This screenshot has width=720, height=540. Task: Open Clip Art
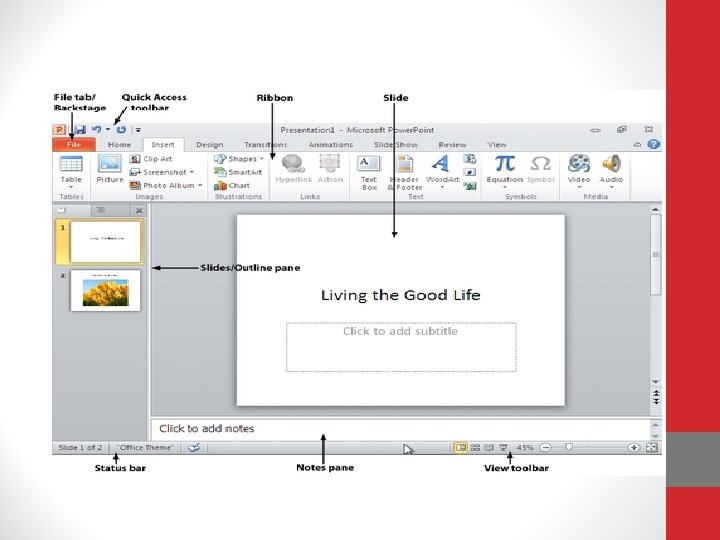point(152,159)
